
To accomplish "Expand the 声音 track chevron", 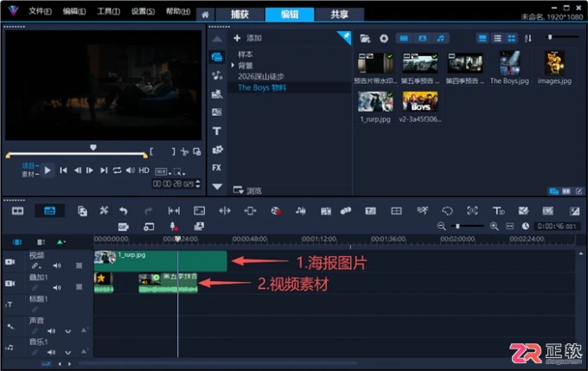I will [x=67, y=331].
